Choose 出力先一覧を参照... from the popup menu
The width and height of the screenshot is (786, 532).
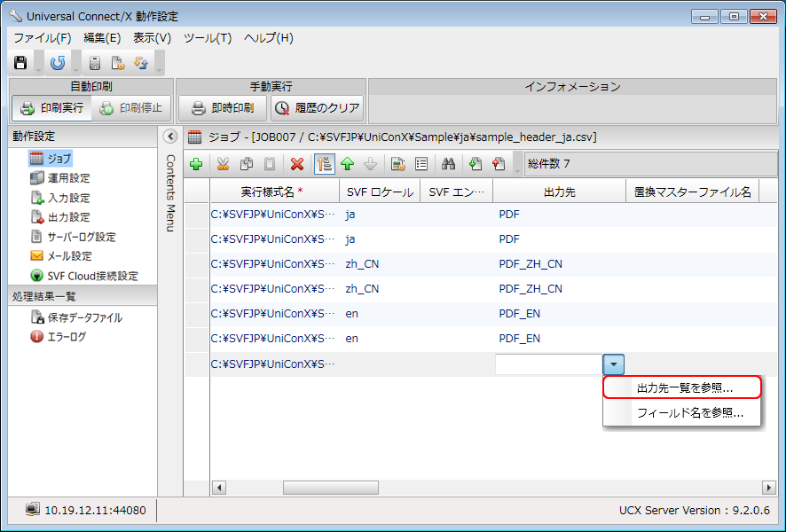[x=682, y=387]
